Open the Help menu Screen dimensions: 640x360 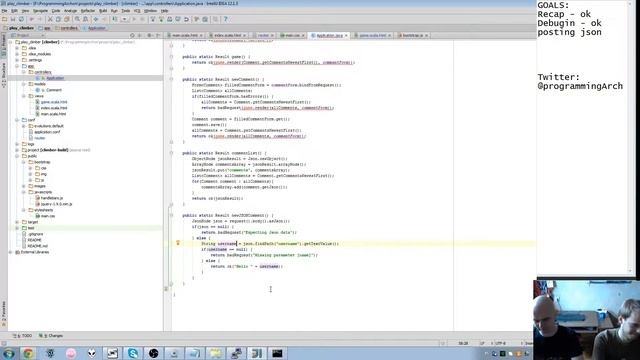pyautogui.click(x=164, y=11)
